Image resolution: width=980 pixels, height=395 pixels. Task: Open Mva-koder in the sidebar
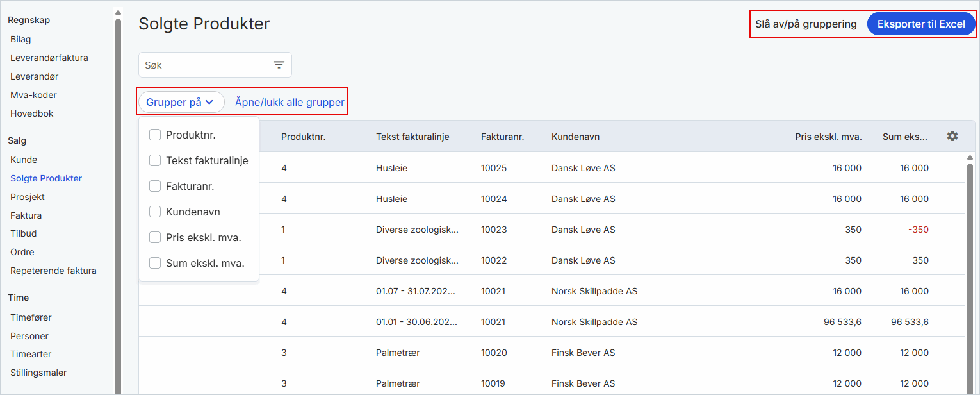(x=33, y=95)
